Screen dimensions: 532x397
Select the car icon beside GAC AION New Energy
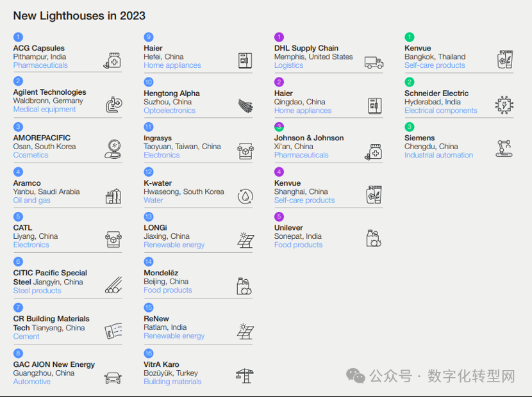113,378
